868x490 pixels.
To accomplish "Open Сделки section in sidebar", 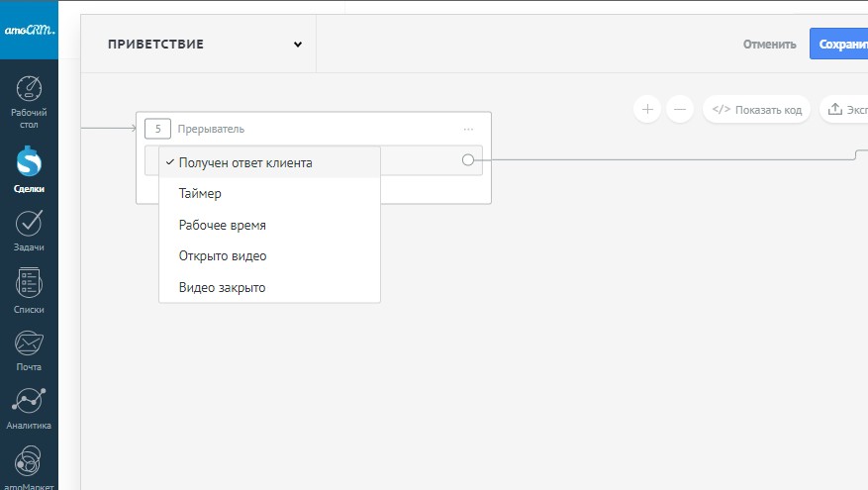I will pos(29,161).
